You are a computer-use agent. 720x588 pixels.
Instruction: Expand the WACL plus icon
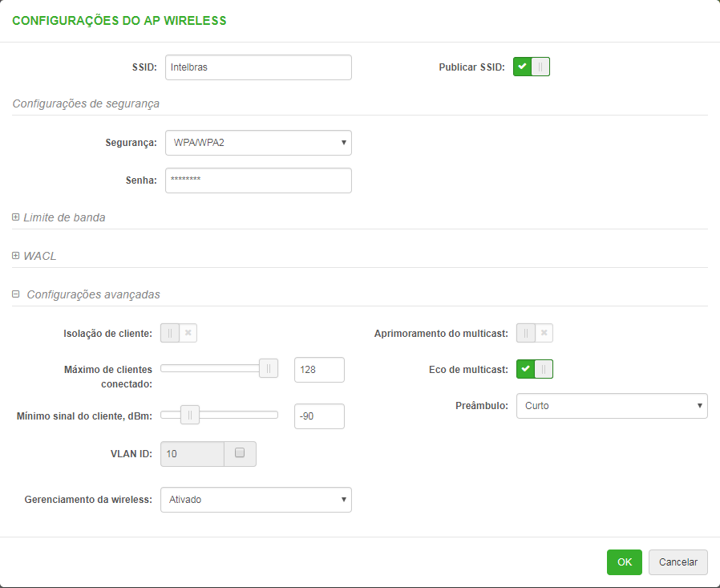(16, 256)
